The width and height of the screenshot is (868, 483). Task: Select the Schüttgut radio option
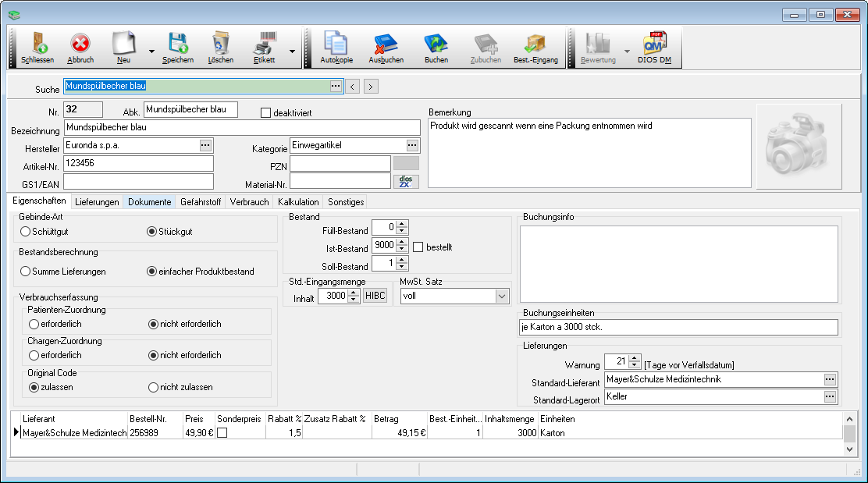point(26,232)
